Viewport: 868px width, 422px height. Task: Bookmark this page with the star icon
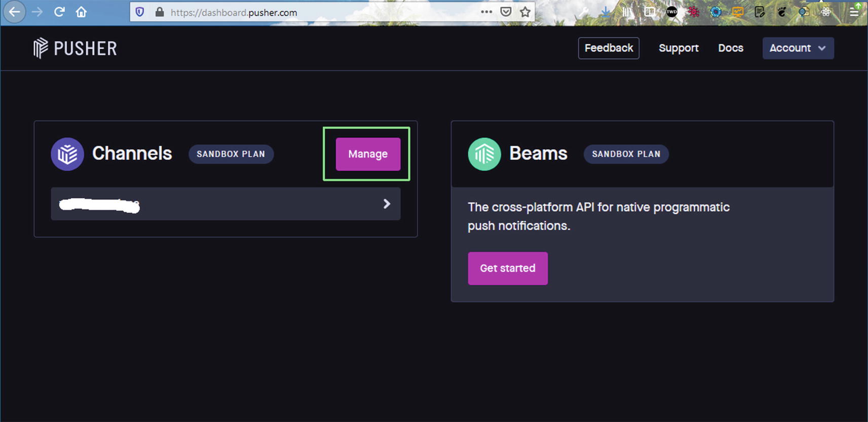[x=525, y=12]
